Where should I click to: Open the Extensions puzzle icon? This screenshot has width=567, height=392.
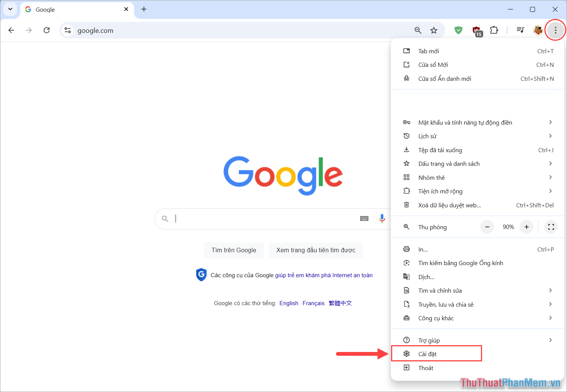494,30
